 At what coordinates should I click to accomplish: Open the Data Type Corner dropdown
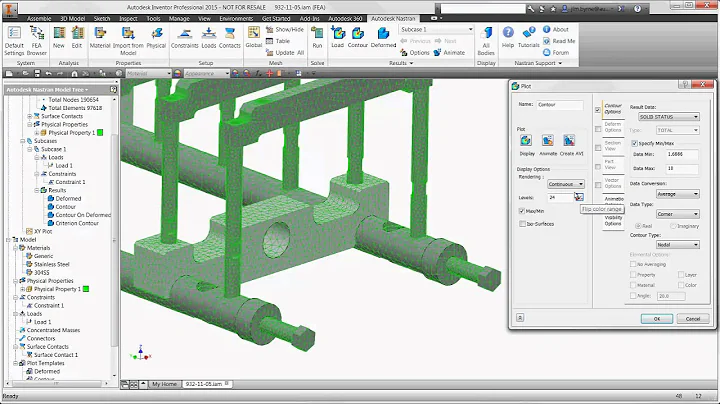677,214
